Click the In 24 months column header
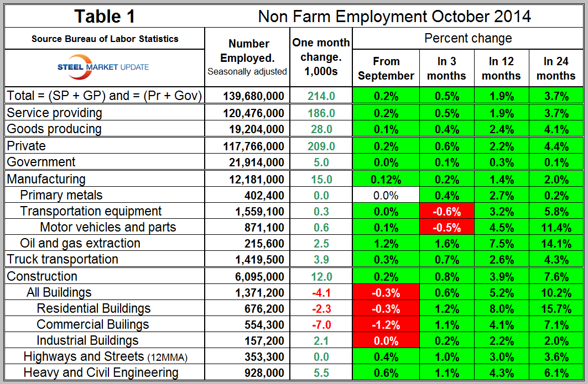Viewport: 588px width, 384px height. click(x=556, y=69)
